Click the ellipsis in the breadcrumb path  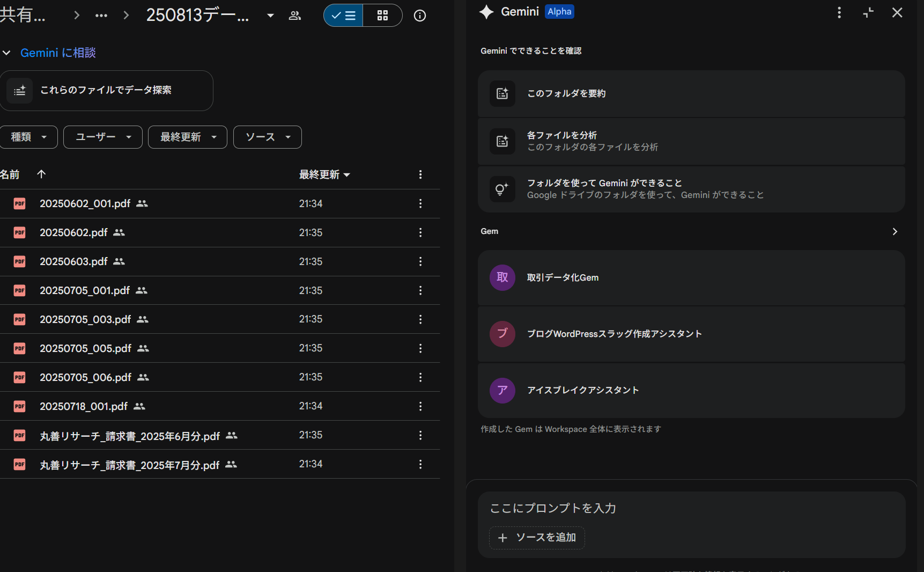coord(101,16)
